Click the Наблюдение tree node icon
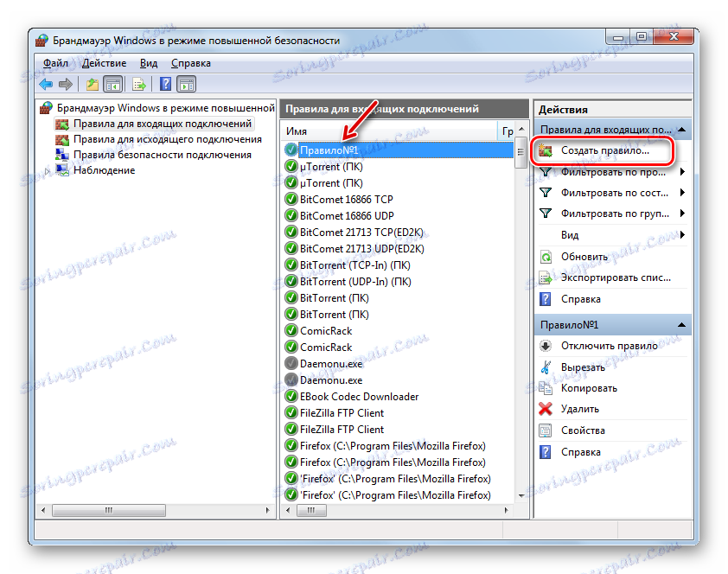Screen dimensions: 728x574 (x=62, y=169)
